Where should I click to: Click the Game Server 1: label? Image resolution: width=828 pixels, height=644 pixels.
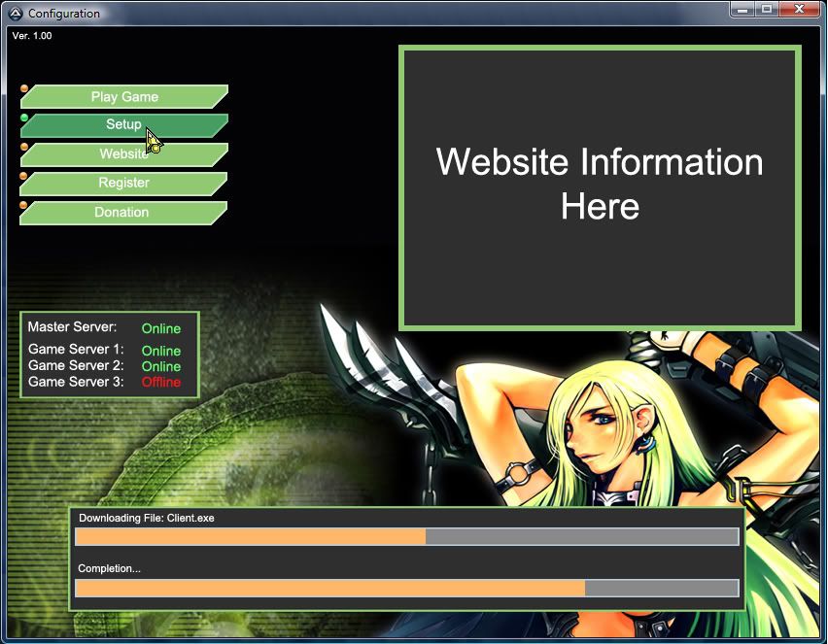coord(76,349)
